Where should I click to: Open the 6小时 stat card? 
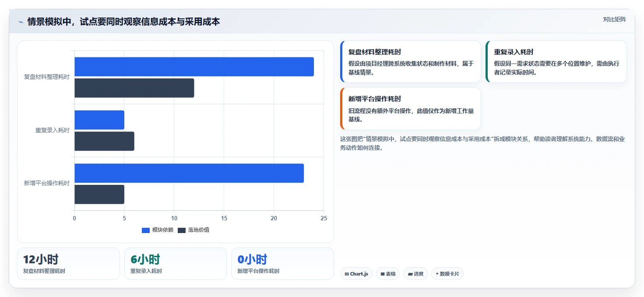(176, 264)
